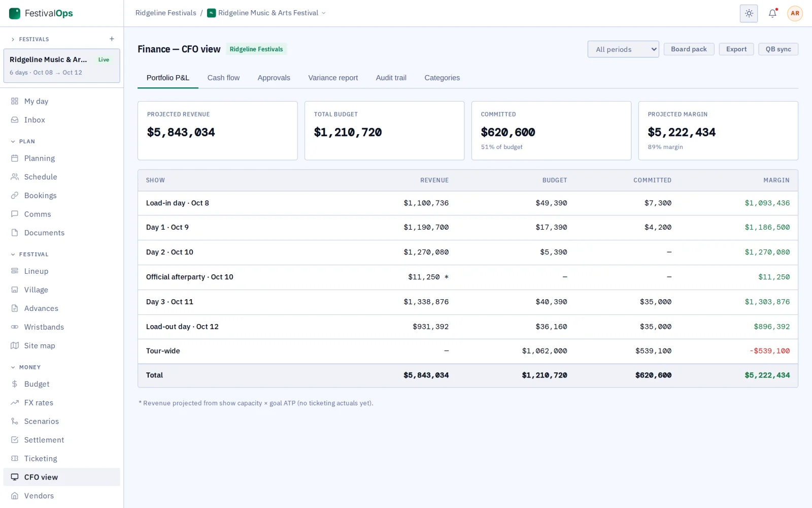Open Vendors in sidebar
Screen dimensions: 812x508
[x=62, y=496]
